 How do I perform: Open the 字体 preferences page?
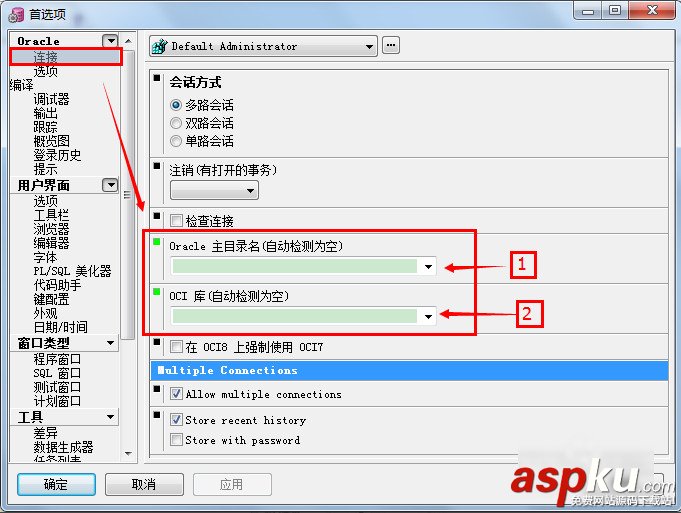point(46,257)
